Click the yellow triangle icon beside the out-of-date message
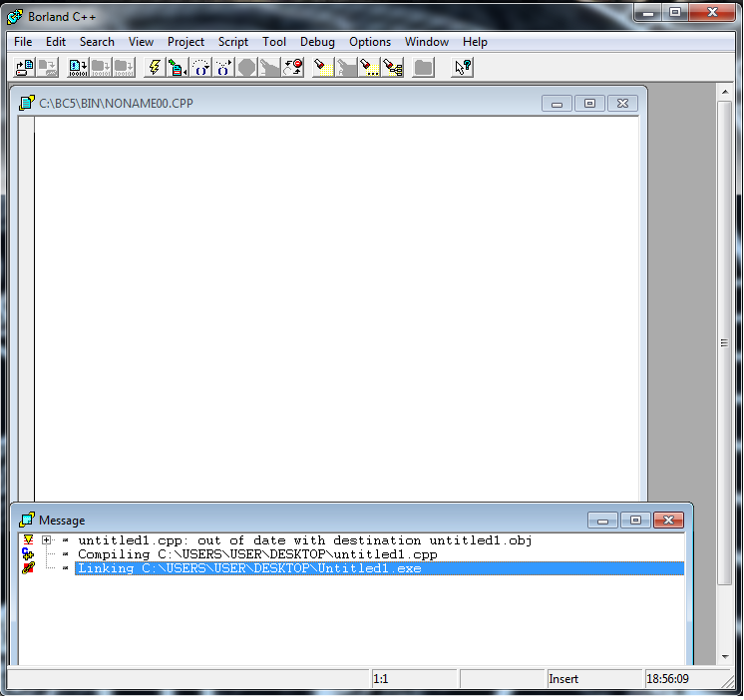 28,539
